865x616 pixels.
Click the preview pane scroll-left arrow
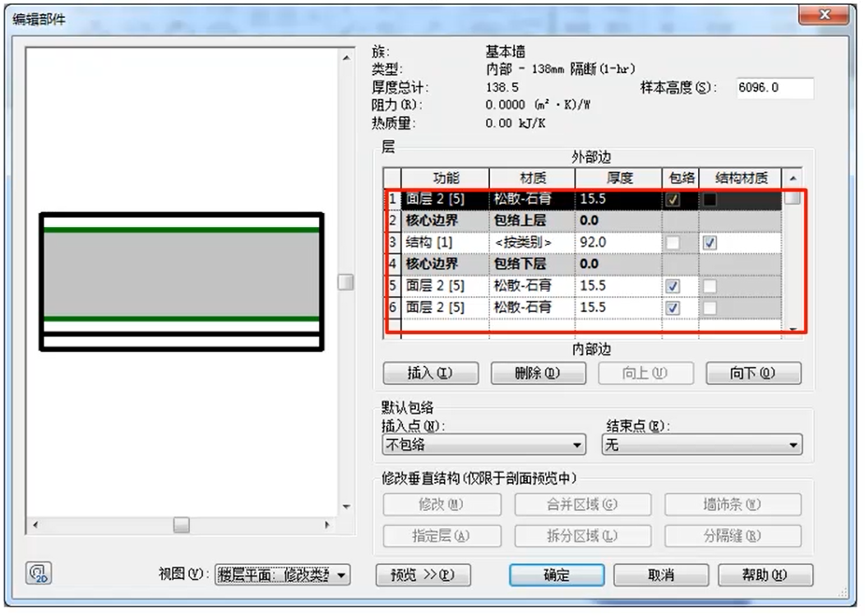pos(35,525)
